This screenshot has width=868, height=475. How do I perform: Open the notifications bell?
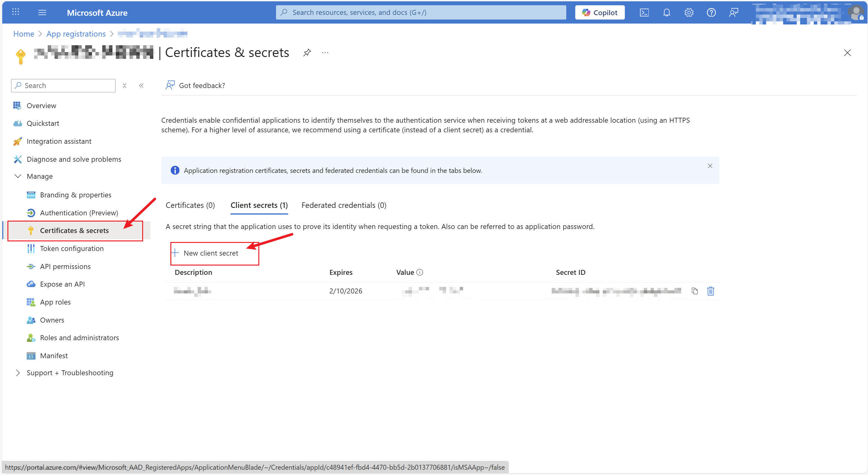[666, 12]
